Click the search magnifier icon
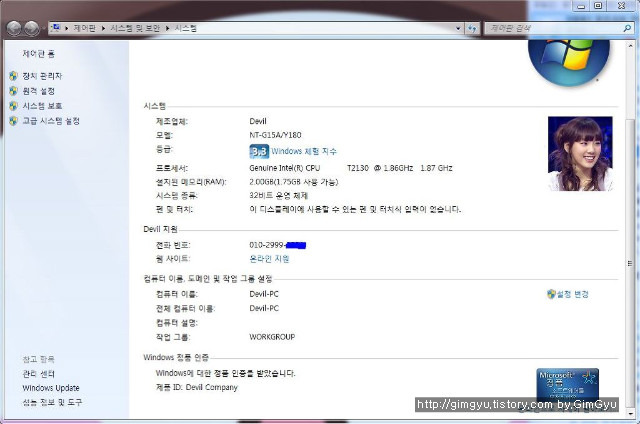640x424 pixels. (x=627, y=28)
